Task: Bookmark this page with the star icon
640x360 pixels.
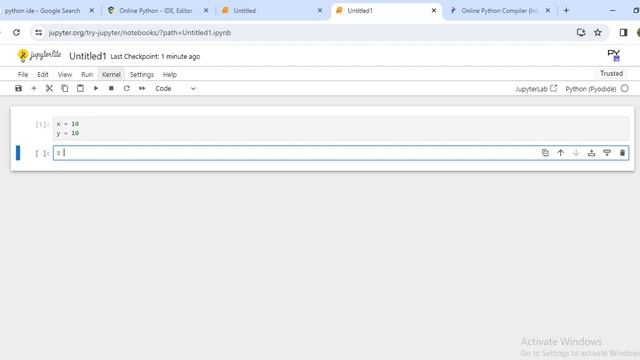Action: pos(598,32)
